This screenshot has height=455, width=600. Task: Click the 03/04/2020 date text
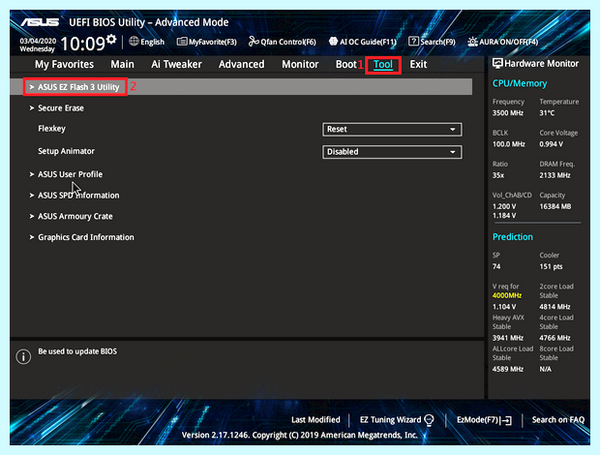[38, 41]
